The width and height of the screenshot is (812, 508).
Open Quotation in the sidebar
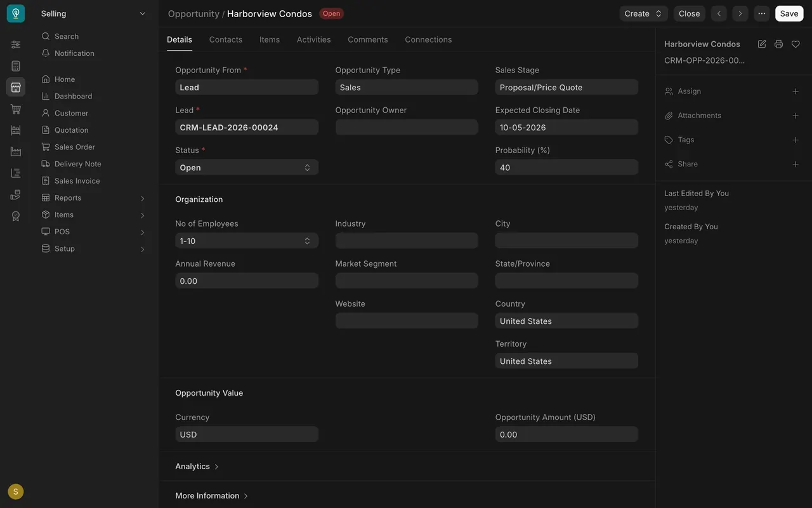click(x=94, y=130)
